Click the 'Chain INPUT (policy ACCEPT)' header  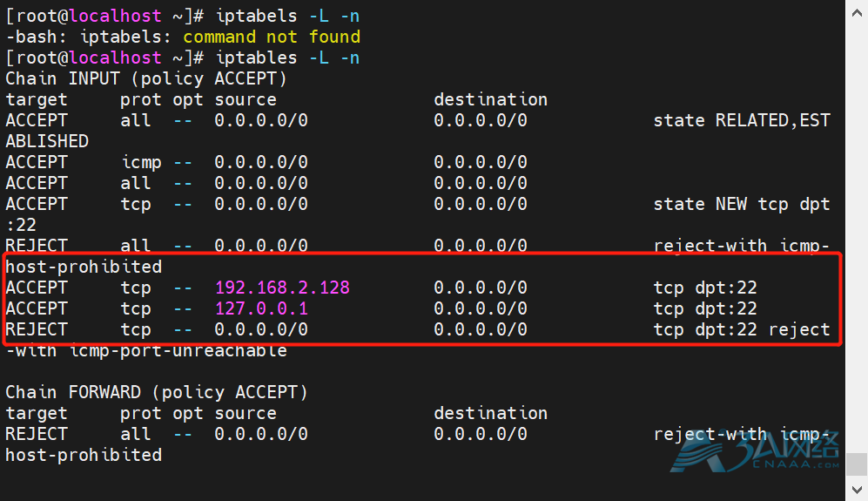(146, 78)
